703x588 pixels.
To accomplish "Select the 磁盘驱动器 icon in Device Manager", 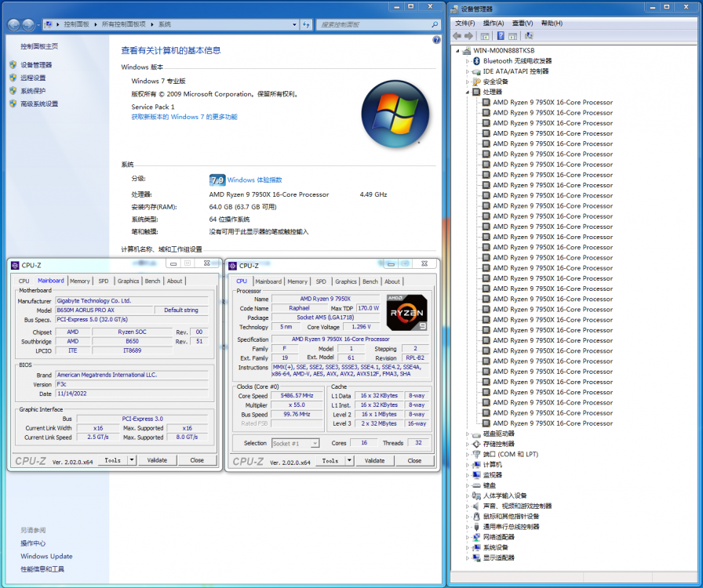I will click(x=475, y=434).
